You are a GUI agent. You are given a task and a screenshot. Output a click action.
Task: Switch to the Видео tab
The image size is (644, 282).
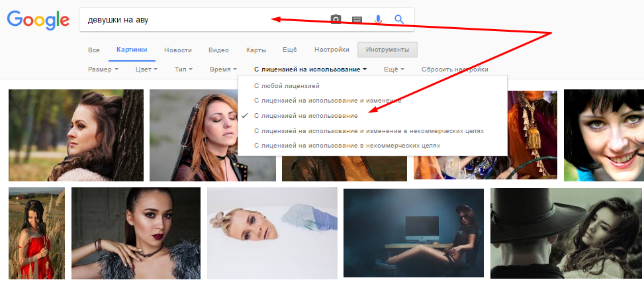(x=218, y=50)
